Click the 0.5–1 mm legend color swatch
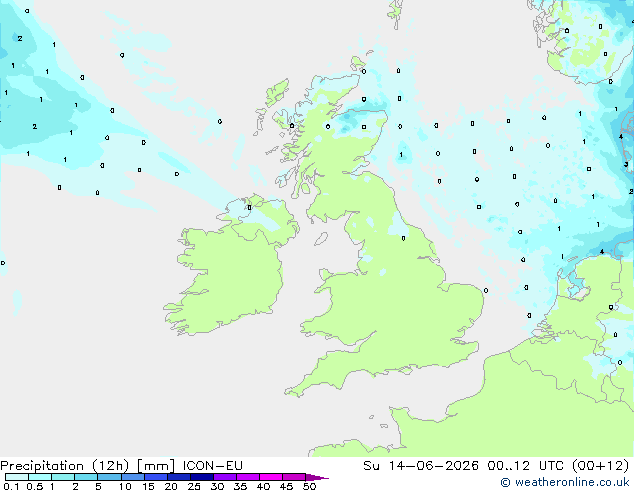 point(40,477)
